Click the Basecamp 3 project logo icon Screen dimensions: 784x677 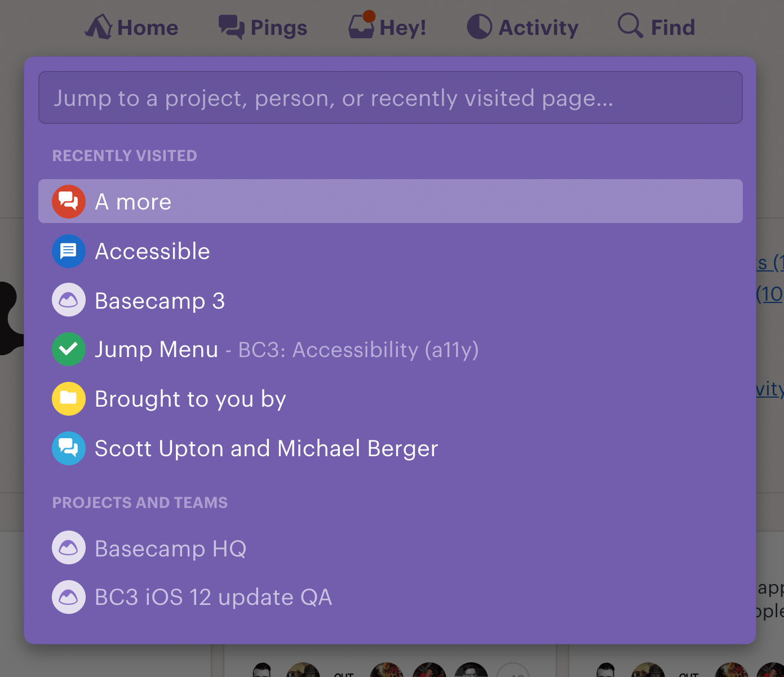(x=69, y=300)
